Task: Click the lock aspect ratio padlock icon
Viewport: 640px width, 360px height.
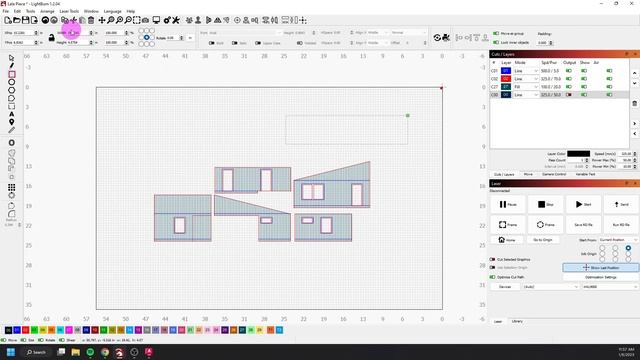Action: [x=51, y=38]
